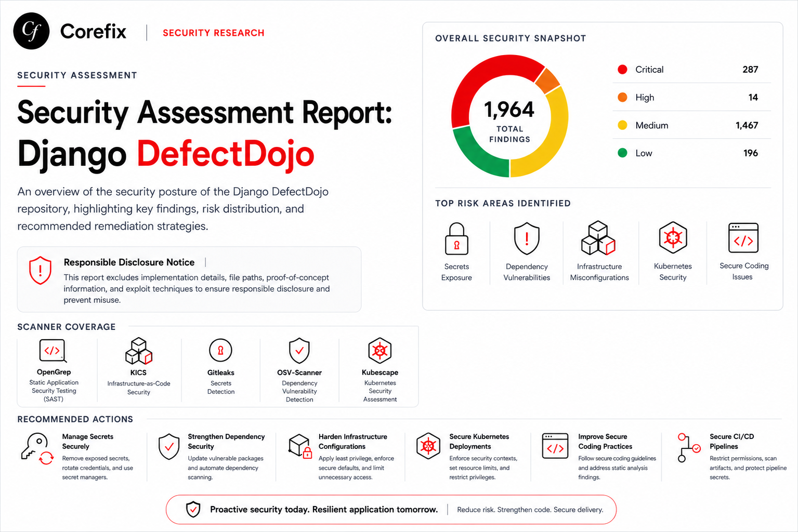
Task: Click the Manage Secrets Securely key icon
Action: pyautogui.click(x=37, y=449)
